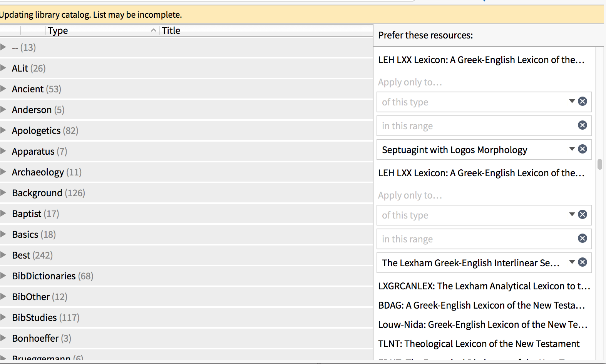Click the Anderson (5) row label
Viewport: 606px width, 364px height.
(38, 110)
